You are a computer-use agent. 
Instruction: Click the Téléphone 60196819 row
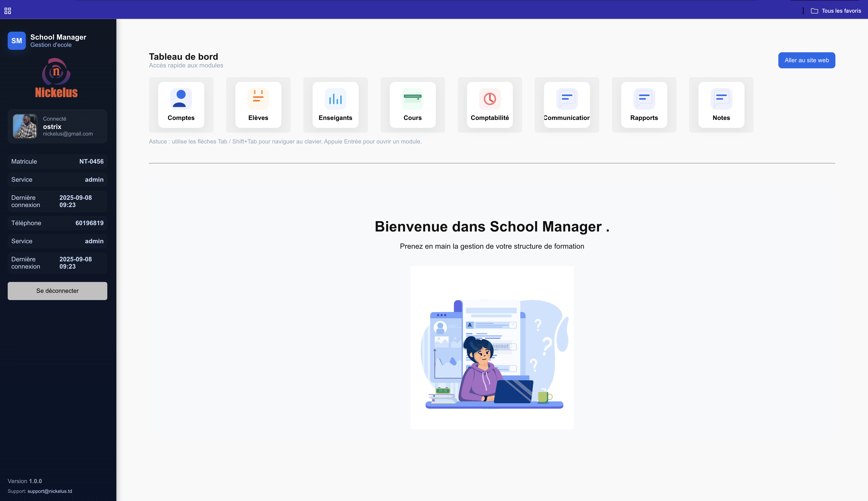pyautogui.click(x=58, y=223)
